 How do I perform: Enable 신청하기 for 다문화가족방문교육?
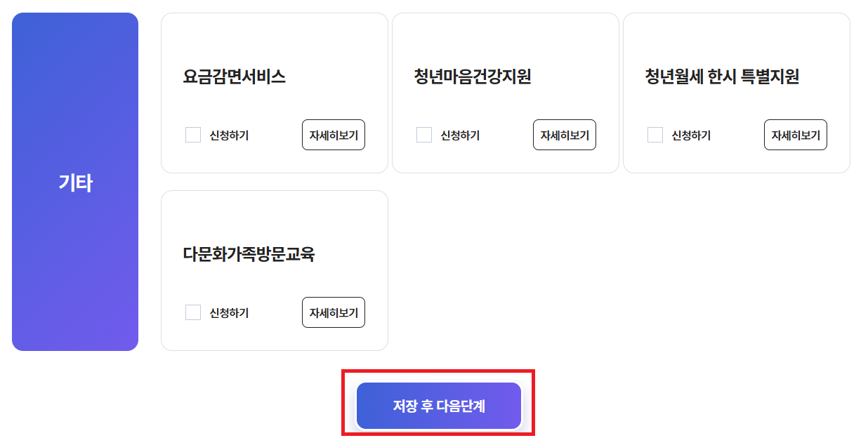(x=193, y=312)
